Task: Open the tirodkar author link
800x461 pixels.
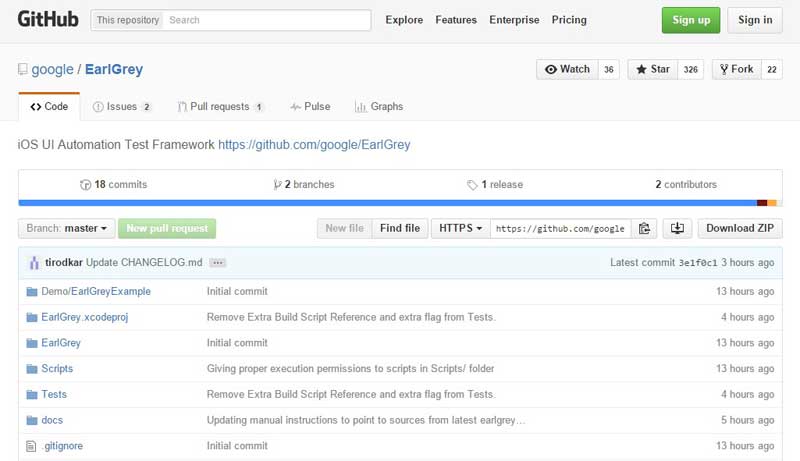Action: (x=64, y=263)
